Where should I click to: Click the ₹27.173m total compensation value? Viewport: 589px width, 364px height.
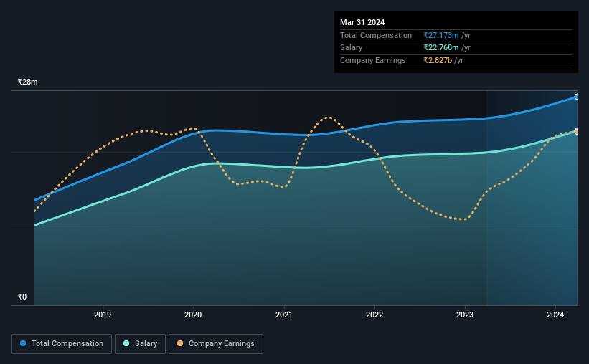(x=441, y=35)
